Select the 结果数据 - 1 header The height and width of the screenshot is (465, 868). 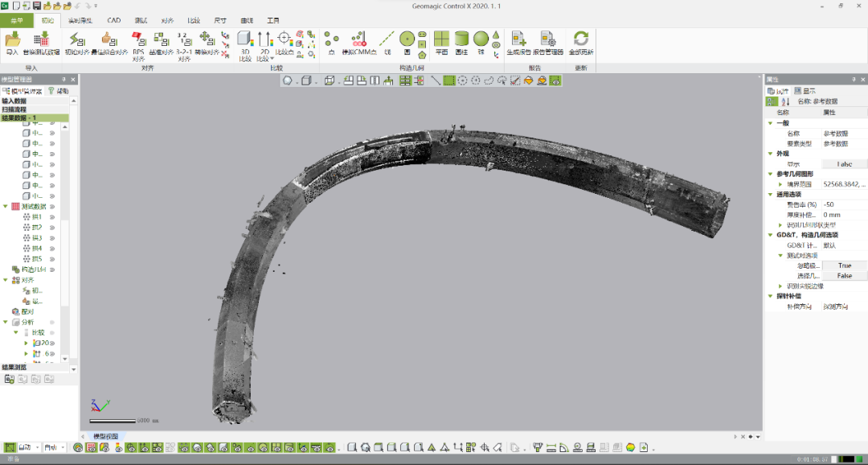point(35,118)
